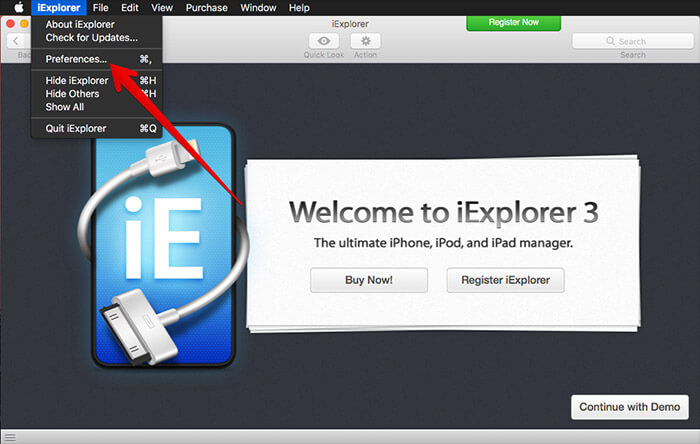Click the yellow minimize window button
The width and height of the screenshot is (700, 444).
point(25,24)
